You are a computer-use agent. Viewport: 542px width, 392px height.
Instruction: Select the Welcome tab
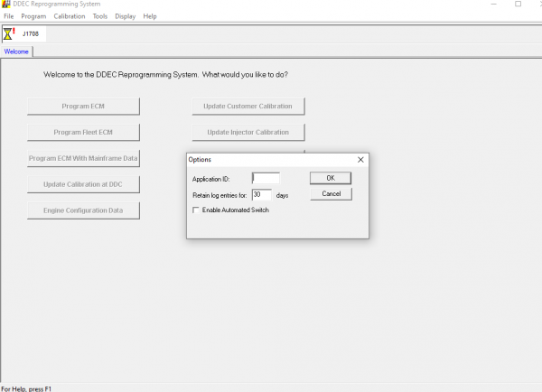pyautogui.click(x=16, y=51)
